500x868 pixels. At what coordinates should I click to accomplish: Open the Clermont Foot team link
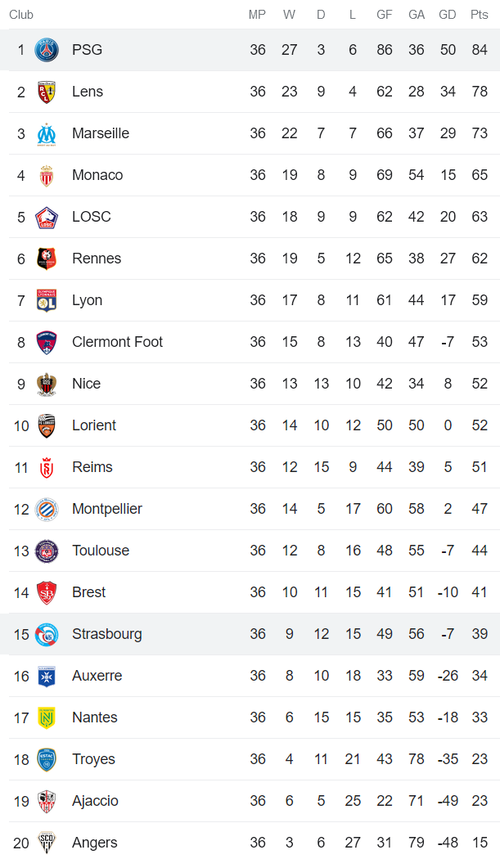(x=117, y=342)
